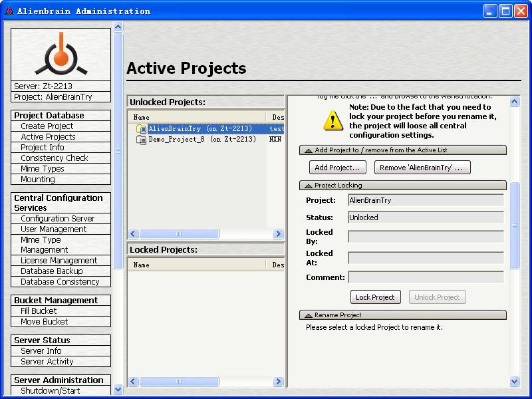The height and width of the screenshot is (399, 532).
Task: Click the details panel scroll-up arrow
Action: tap(514, 102)
